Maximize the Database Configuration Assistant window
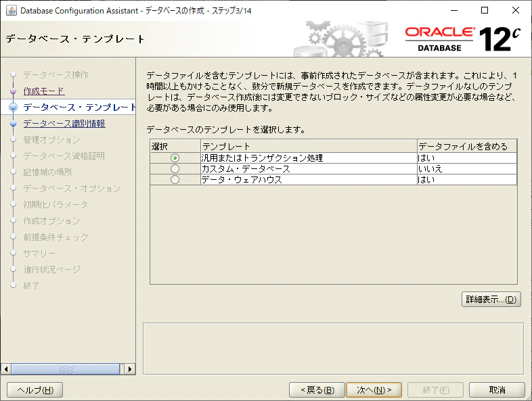Viewport: 532px width, 401px height. [485, 11]
